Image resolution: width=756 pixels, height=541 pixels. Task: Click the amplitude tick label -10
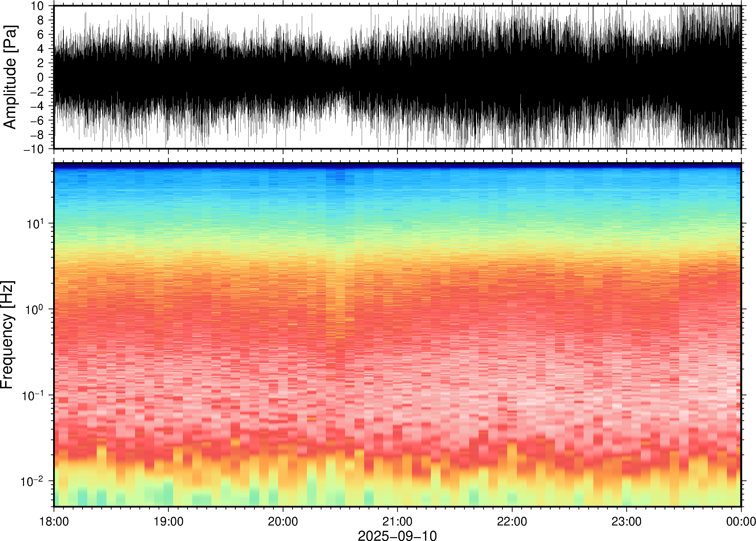click(x=34, y=149)
